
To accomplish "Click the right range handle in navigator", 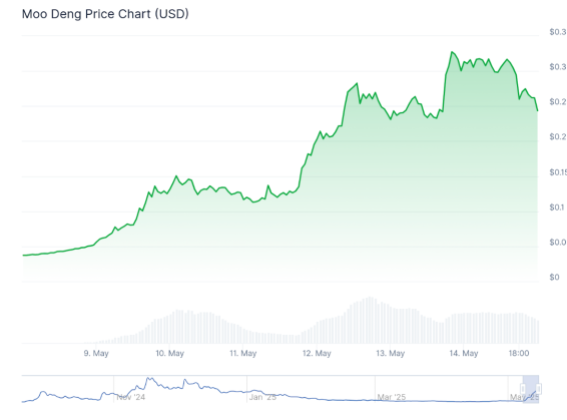I will pyautogui.click(x=538, y=389).
